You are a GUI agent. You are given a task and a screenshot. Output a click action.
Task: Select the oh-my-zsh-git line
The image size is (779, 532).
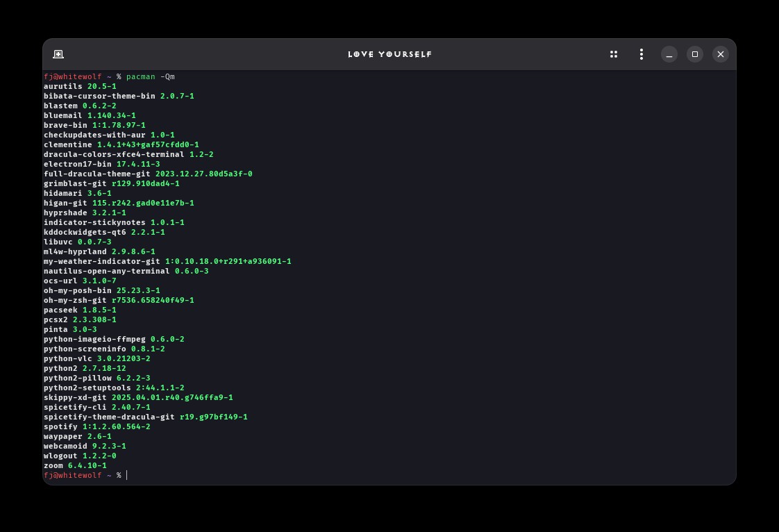coord(119,300)
